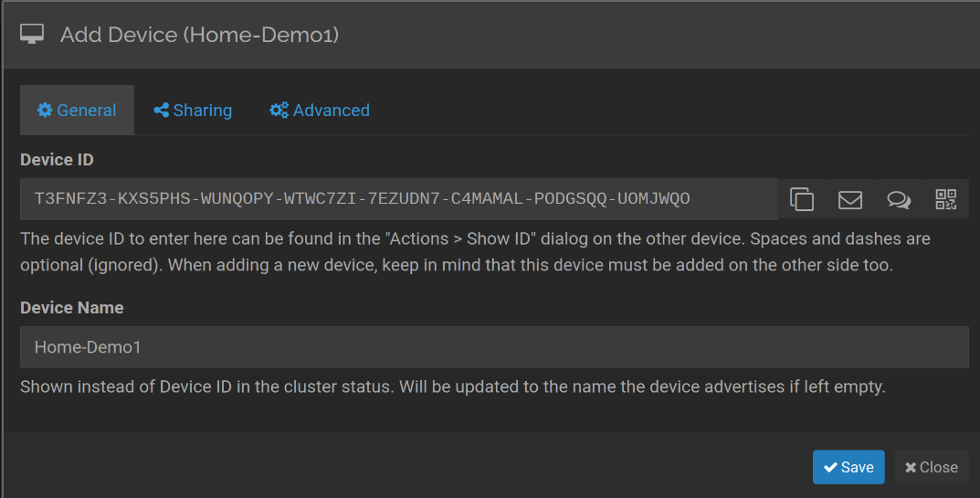Click the monitor icon in dialog header

click(32, 35)
